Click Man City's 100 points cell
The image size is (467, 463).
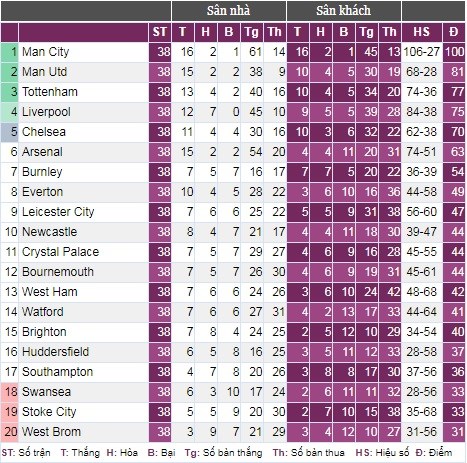coord(454,52)
